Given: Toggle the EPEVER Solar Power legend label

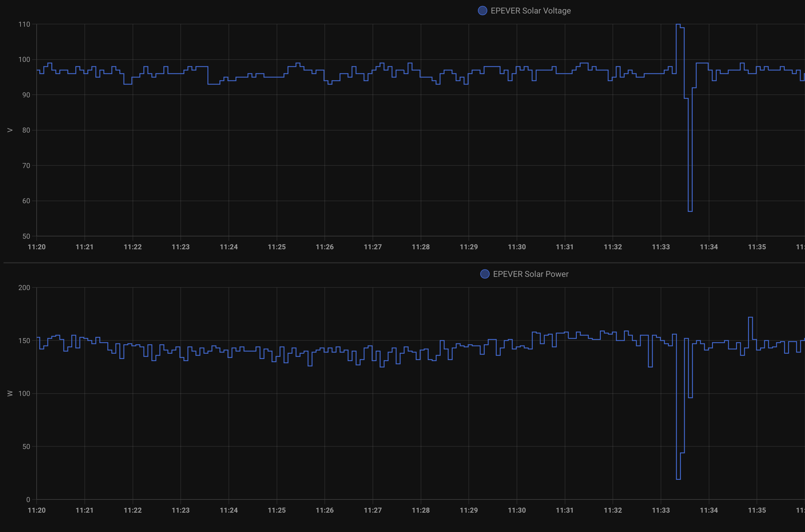Looking at the screenshot, I should point(530,274).
